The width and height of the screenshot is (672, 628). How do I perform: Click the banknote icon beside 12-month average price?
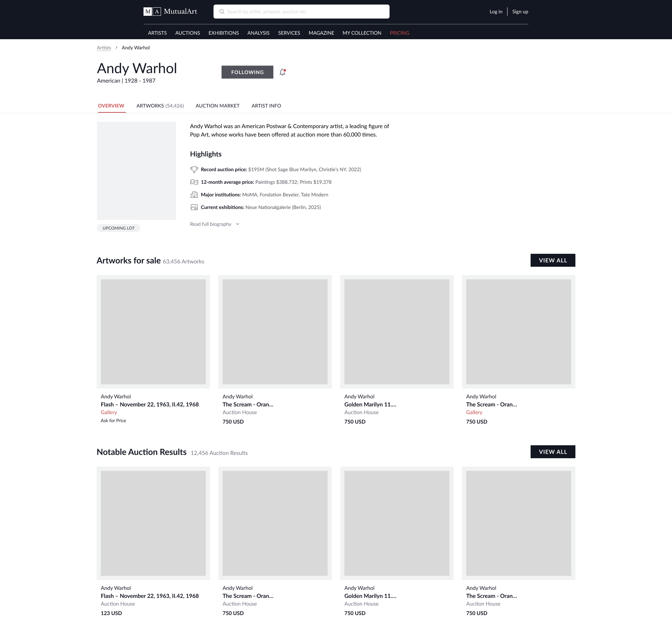[x=194, y=182]
